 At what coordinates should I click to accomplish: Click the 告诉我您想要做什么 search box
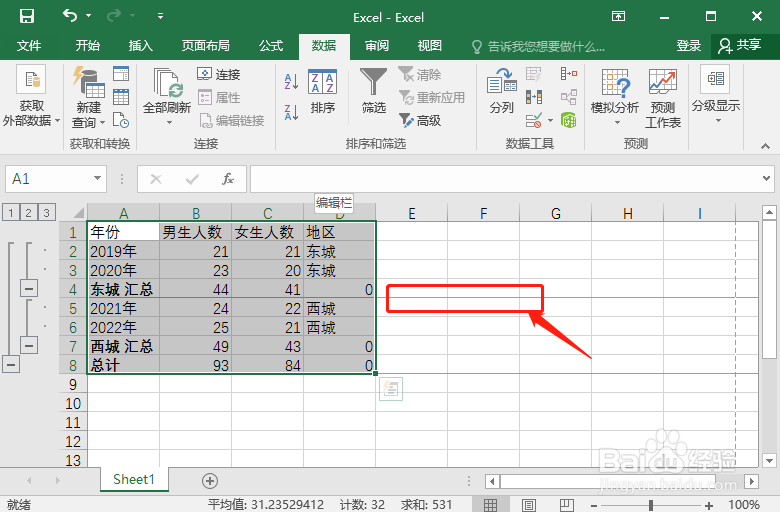pos(539,47)
